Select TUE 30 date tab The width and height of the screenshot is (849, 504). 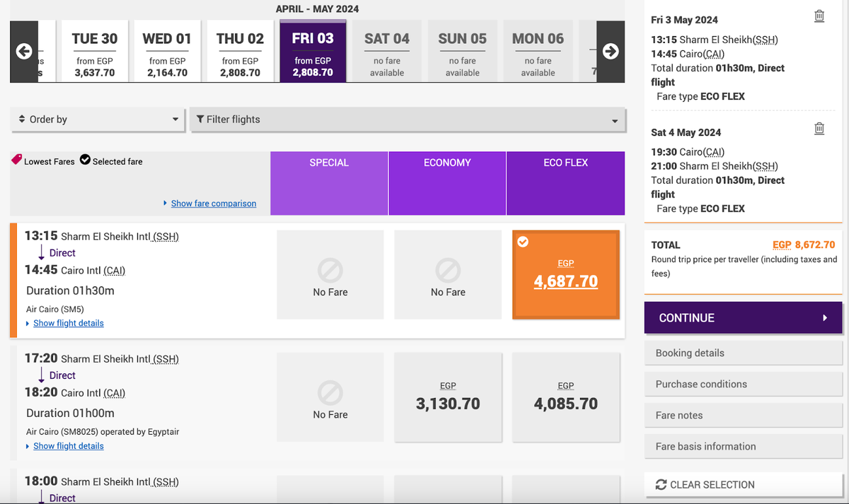(x=95, y=52)
